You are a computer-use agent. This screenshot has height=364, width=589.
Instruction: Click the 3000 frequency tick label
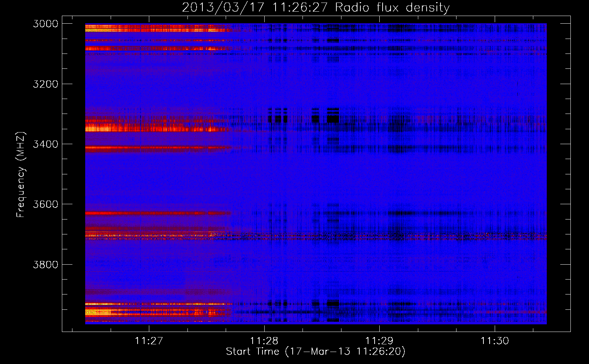pyautogui.click(x=46, y=24)
